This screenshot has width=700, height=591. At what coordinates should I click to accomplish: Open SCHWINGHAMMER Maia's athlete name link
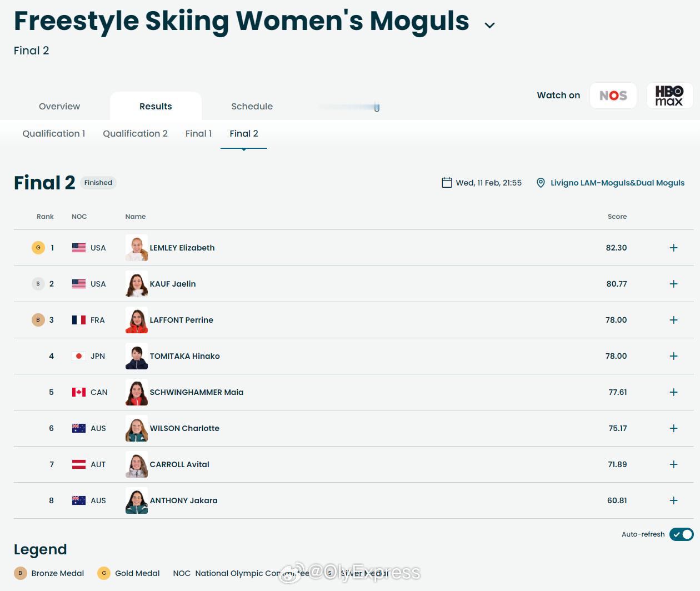tap(197, 392)
